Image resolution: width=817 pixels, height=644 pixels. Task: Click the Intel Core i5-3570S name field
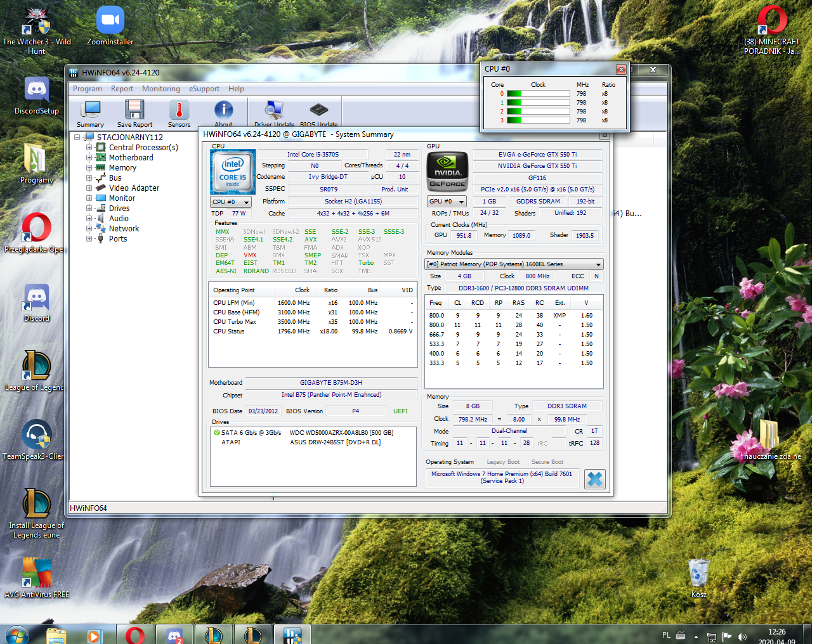pyautogui.click(x=313, y=154)
